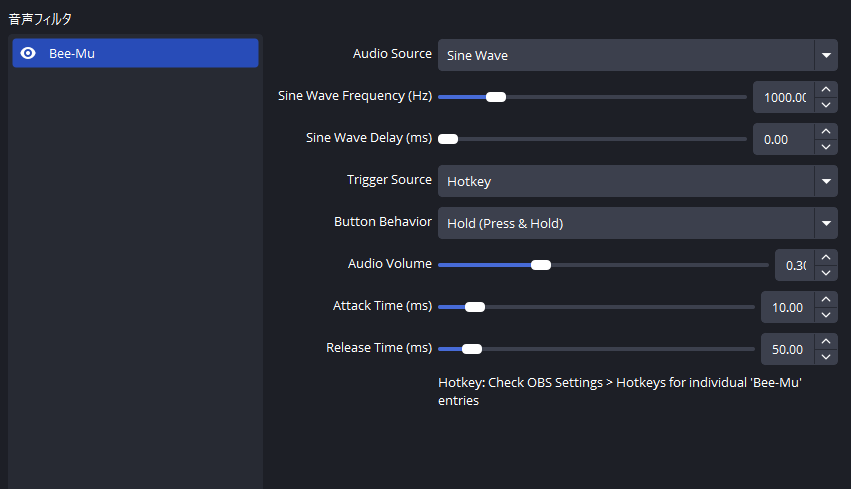This screenshot has width=851, height=489.
Task: Lower Audio Volume using down arrow
Action: coord(826,272)
